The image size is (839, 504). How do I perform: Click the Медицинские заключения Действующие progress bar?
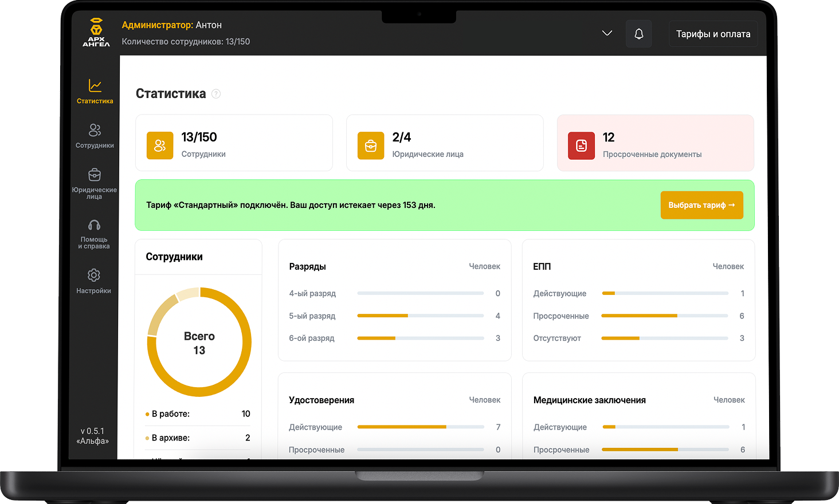[665, 427]
